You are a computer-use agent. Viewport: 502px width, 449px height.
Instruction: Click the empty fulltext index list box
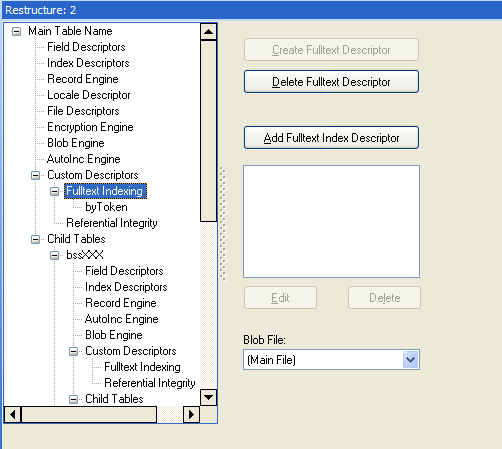tap(331, 221)
